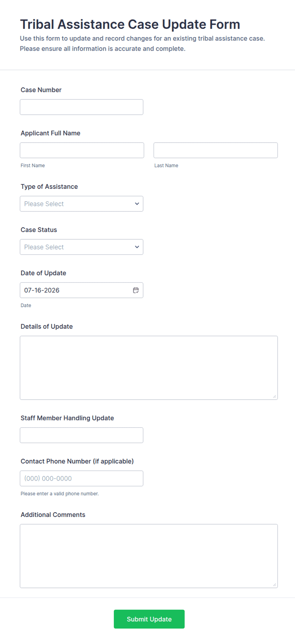Image resolution: width=295 pixels, height=644 pixels.
Task: Grab the Details of Update resize handle
Action: tap(274, 396)
